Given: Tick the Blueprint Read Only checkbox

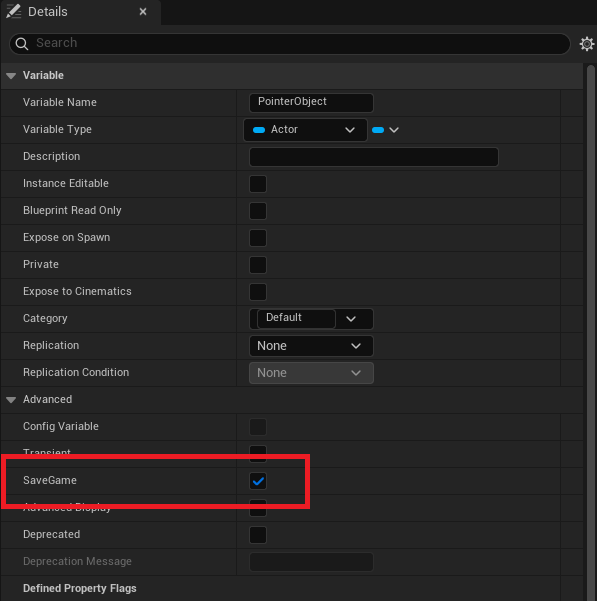Looking at the screenshot, I should coord(258,211).
